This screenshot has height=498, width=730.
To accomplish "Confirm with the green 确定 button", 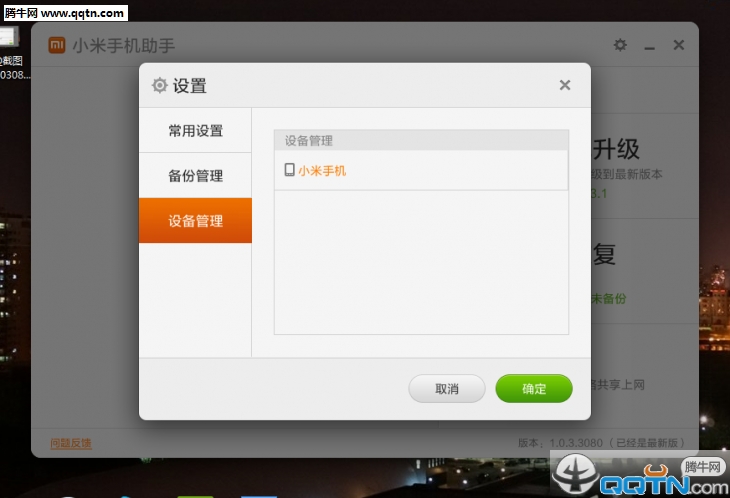I will pos(534,389).
